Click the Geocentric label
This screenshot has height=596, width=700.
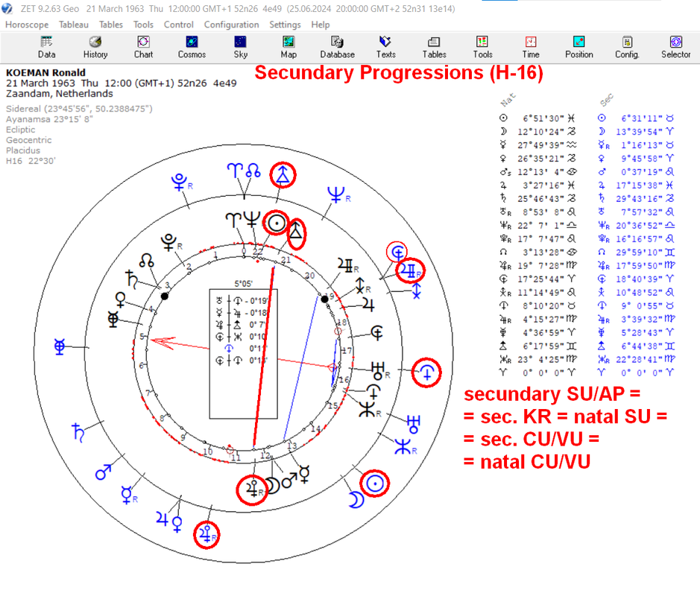tap(28, 140)
